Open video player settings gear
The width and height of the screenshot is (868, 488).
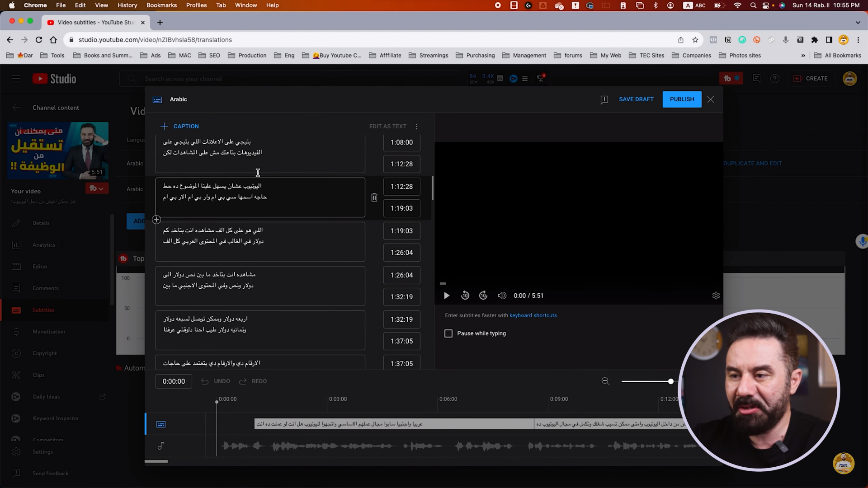click(x=716, y=296)
